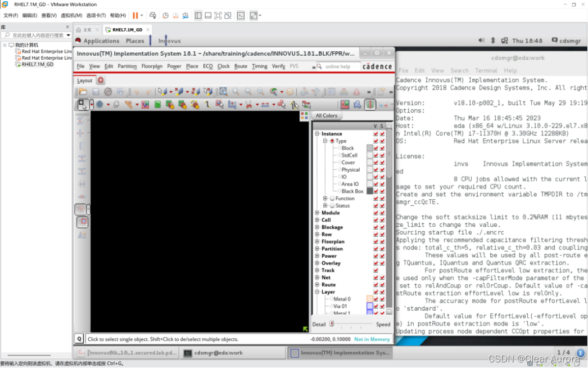Image resolution: width=588 pixels, height=368 pixels.
Task: Click the Undo arrow icon in Innovus toolbar
Action: coord(137,92)
